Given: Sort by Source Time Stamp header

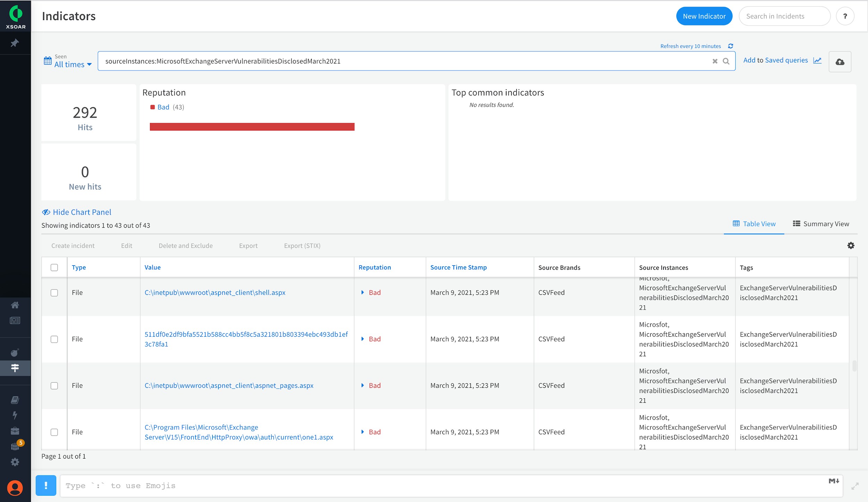Looking at the screenshot, I should [x=458, y=267].
